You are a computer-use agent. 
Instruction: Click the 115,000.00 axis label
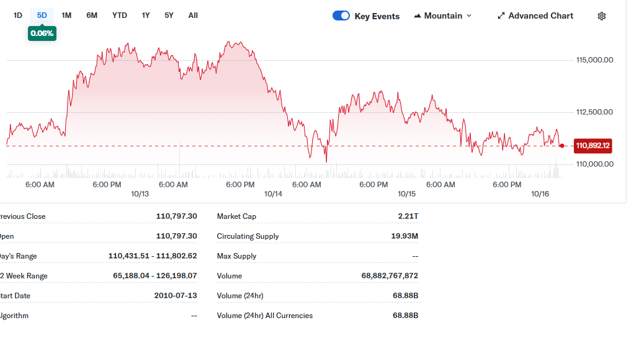pos(594,60)
